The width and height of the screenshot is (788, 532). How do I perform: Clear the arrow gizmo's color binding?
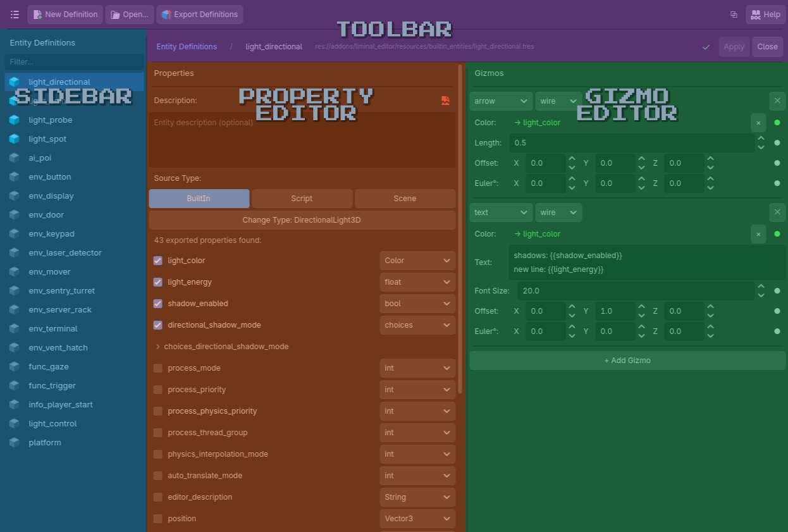[758, 123]
